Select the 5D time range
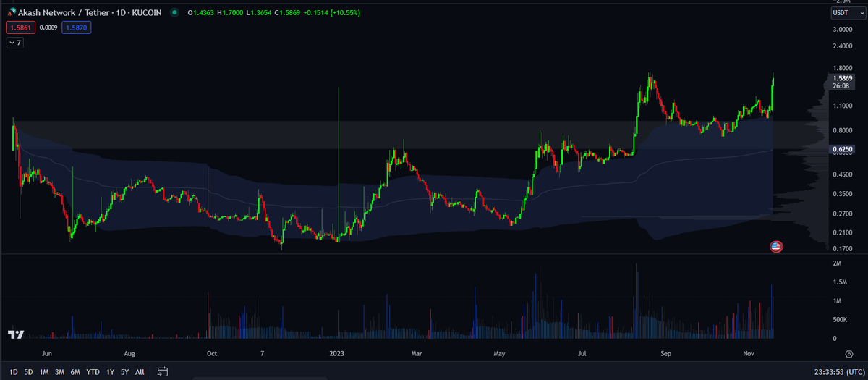Screen dimensions: 868x380 [x=28, y=371]
